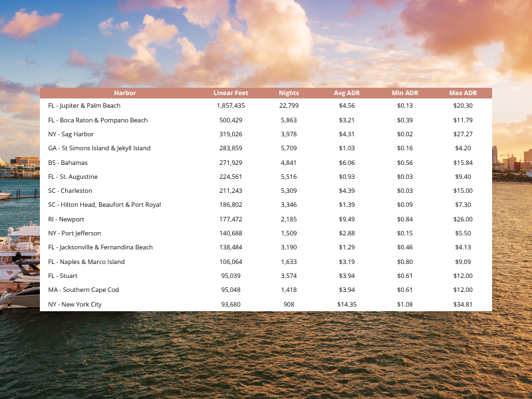Select the NY - New York City row
The height and width of the screenshot is (399, 532).
click(x=75, y=305)
